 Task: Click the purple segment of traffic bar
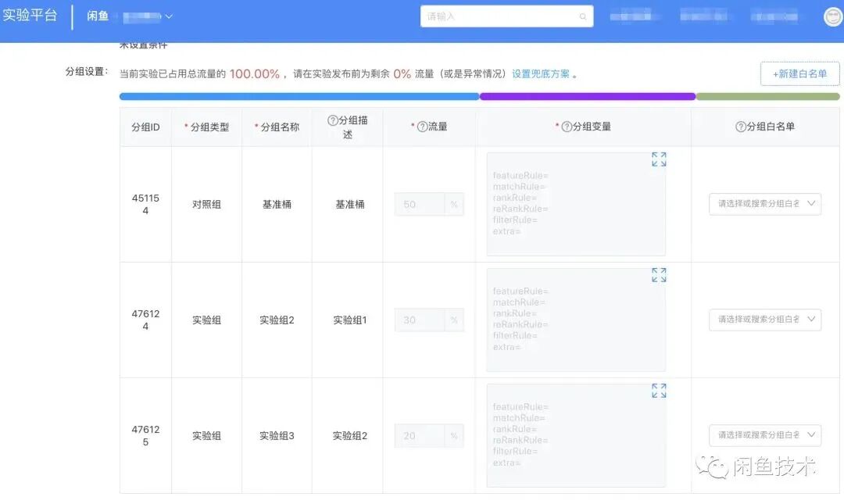[x=588, y=96]
